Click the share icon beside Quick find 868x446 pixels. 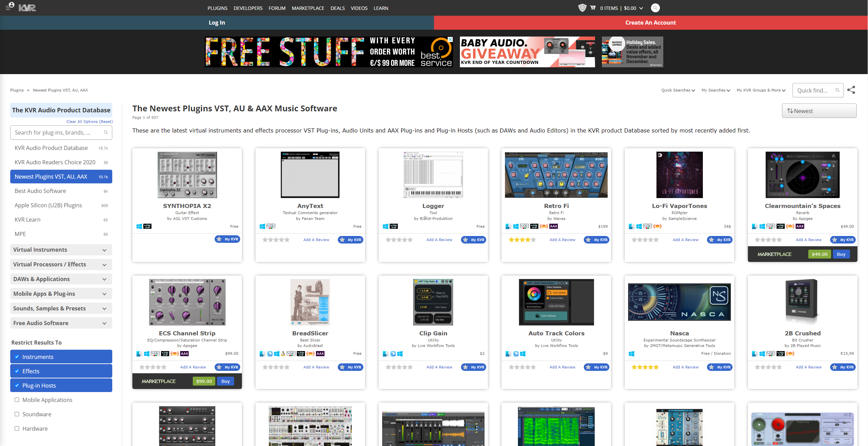point(851,90)
